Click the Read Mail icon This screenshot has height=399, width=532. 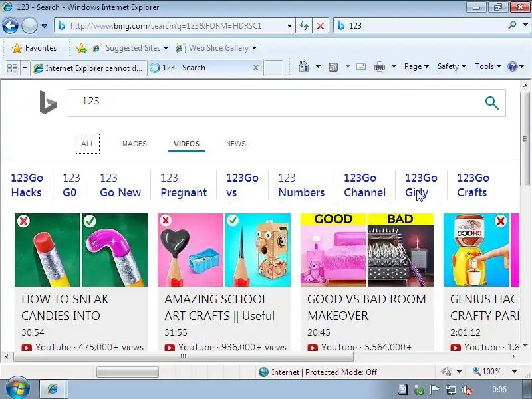point(361,66)
